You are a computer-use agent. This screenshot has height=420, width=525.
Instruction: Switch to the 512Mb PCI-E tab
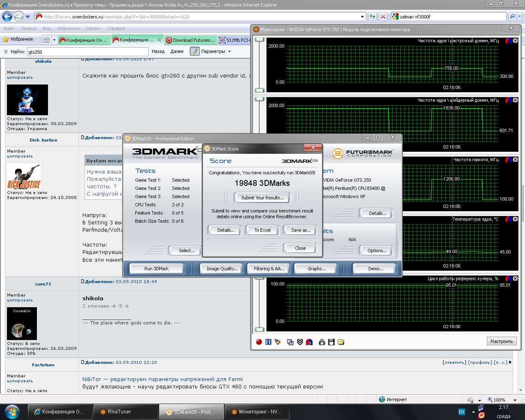(234, 40)
